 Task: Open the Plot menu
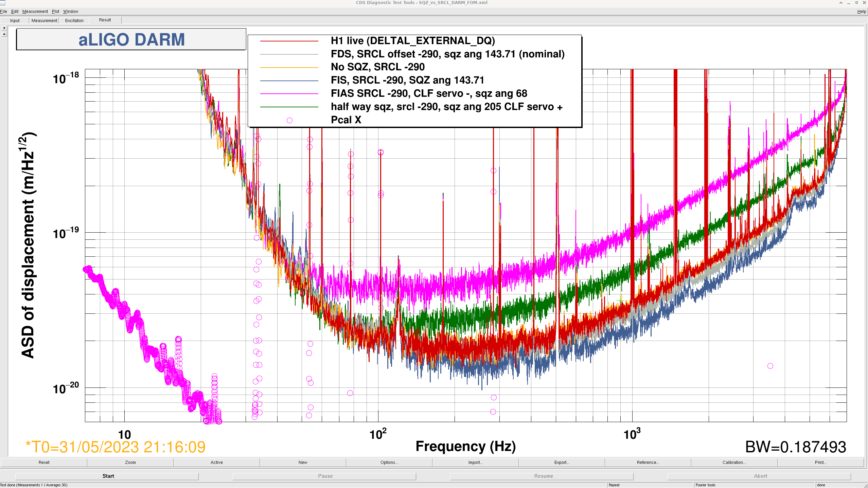pyautogui.click(x=55, y=11)
